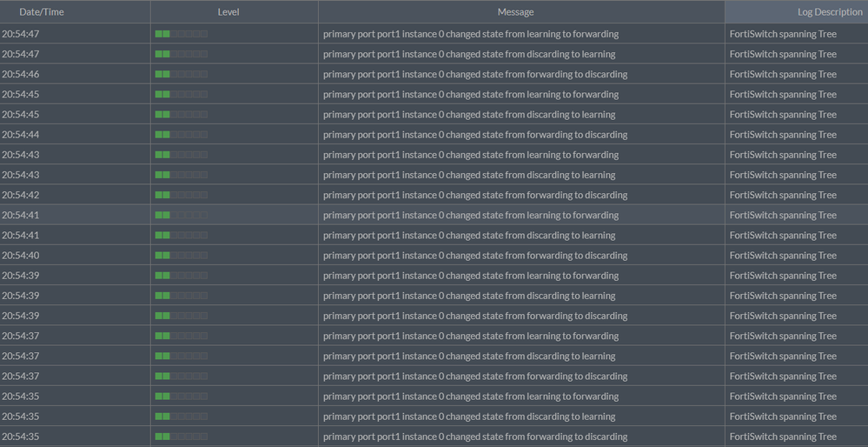Open the message text in the 20:54:40 row
Image resolution: width=868 pixels, height=447 pixels.
tap(475, 256)
